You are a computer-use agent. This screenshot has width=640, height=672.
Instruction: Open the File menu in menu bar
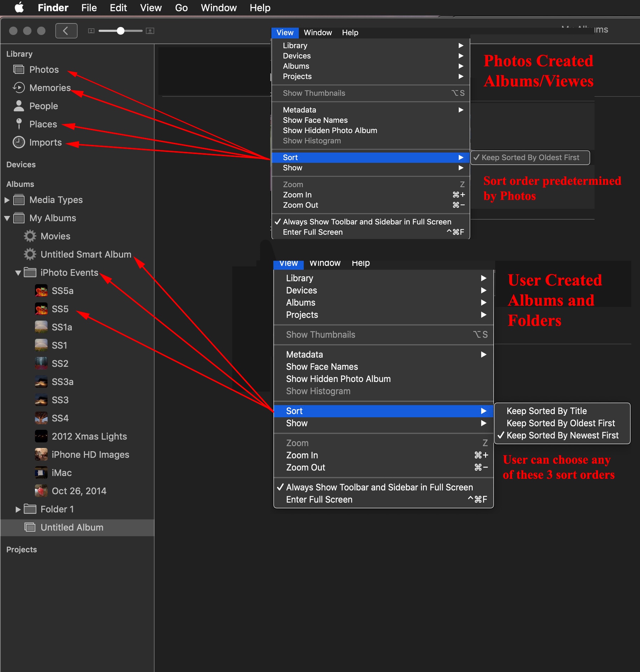(x=89, y=8)
